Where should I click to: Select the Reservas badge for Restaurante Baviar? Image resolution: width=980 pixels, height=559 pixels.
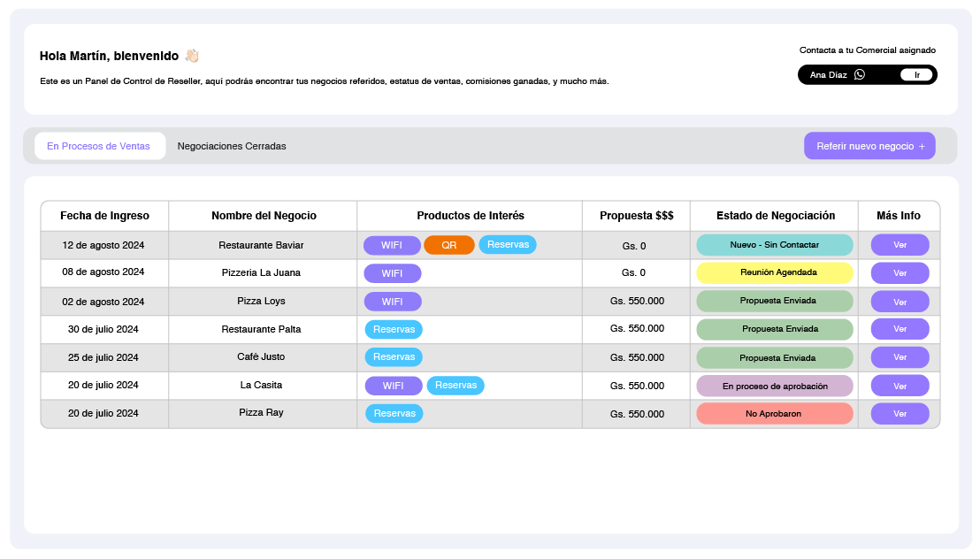[x=508, y=245]
